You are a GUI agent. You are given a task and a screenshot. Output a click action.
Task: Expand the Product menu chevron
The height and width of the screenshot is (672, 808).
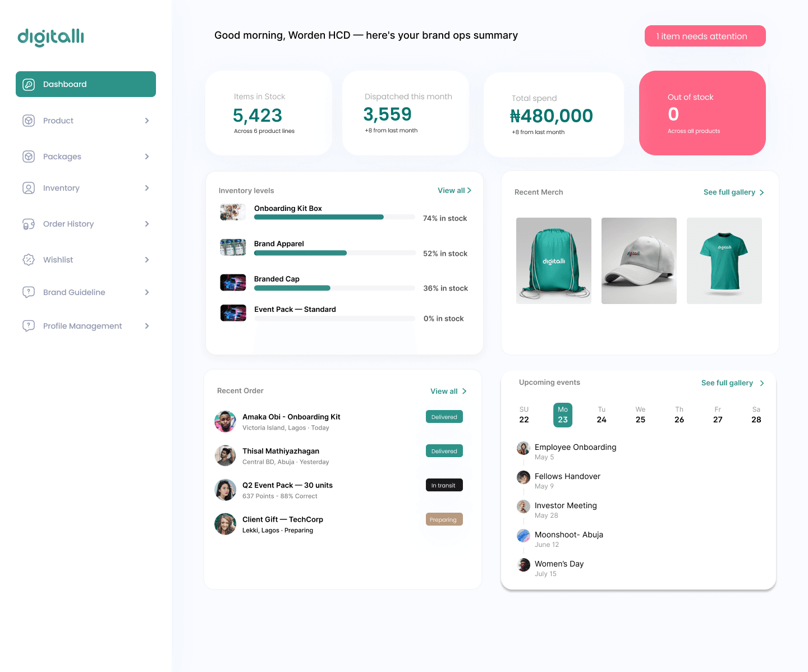[x=147, y=120]
